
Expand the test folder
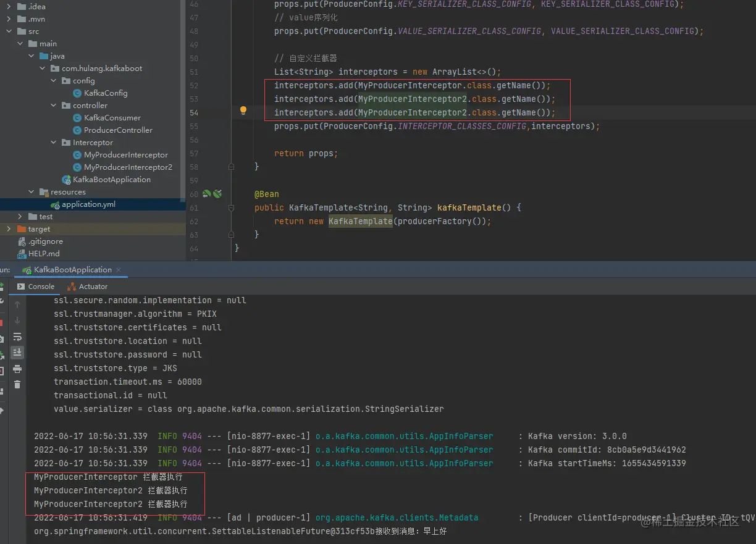[x=20, y=217]
